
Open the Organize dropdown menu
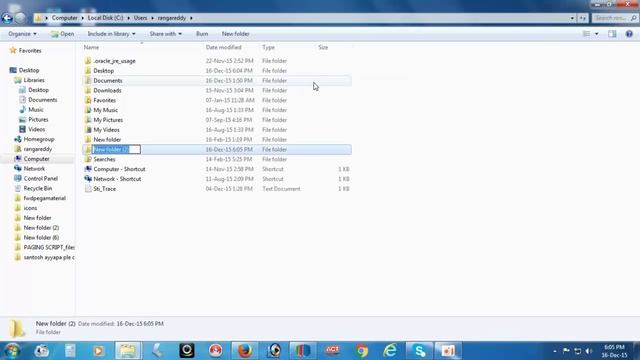click(x=22, y=34)
